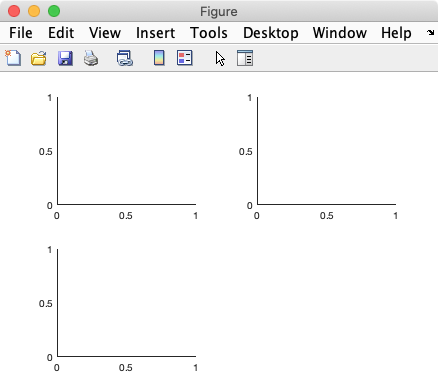
Task: Maximize the Figure window with the green button
Action: click(x=54, y=11)
